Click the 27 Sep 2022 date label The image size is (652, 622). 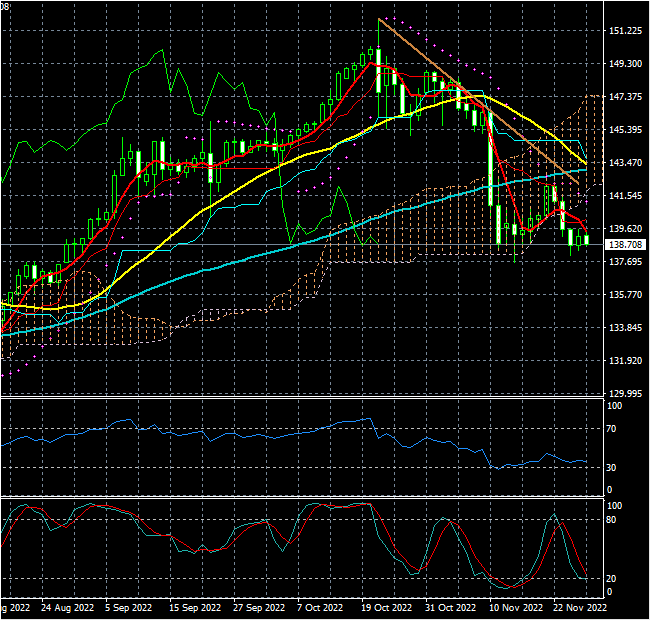click(259, 608)
